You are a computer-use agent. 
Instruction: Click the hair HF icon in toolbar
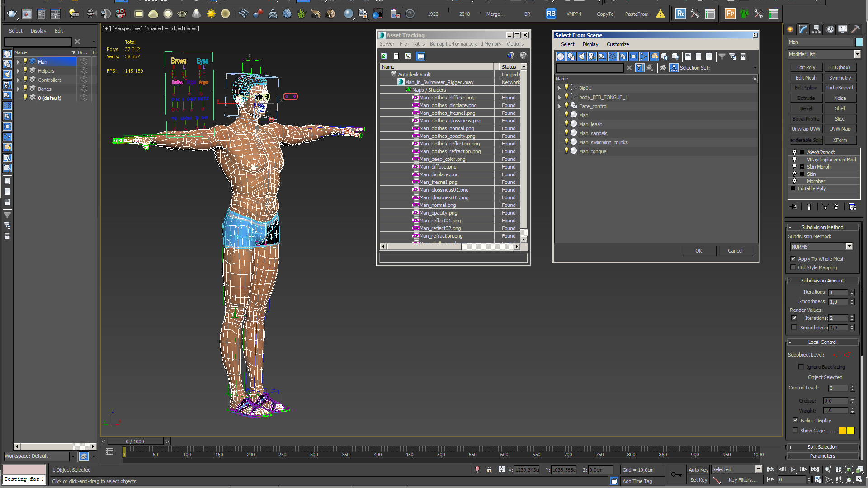[x=316, y=14]
